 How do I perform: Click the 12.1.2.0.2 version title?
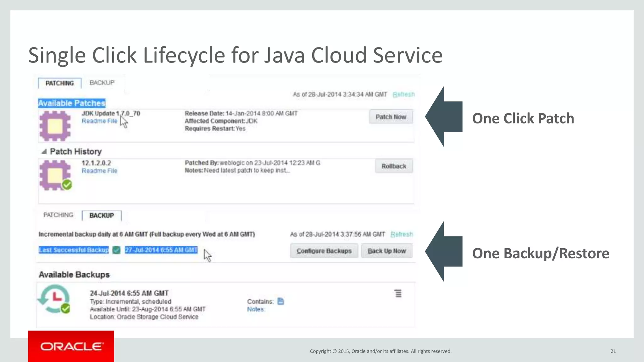tap(96, 163)
